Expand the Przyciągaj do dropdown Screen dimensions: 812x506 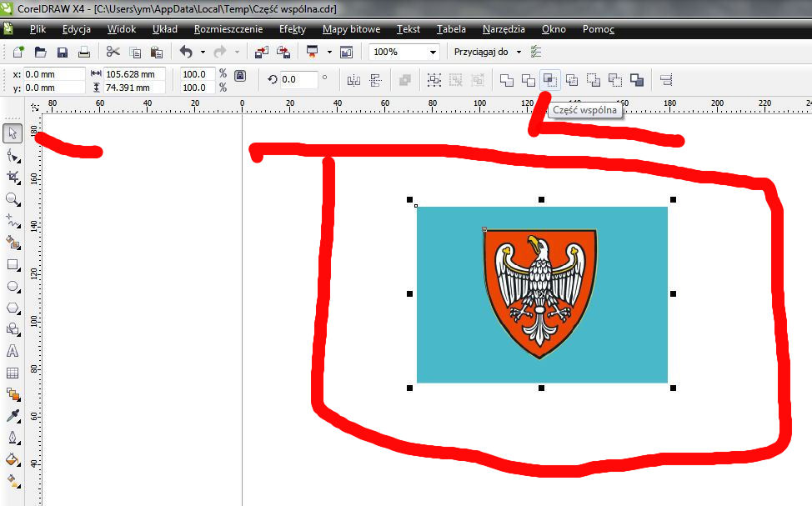pos(519,53)
